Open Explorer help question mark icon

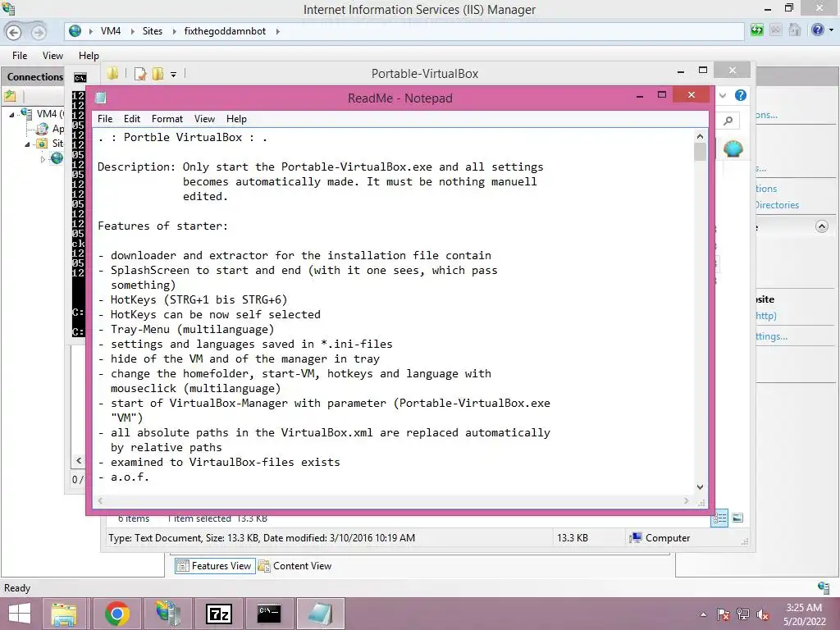point(741,95)
